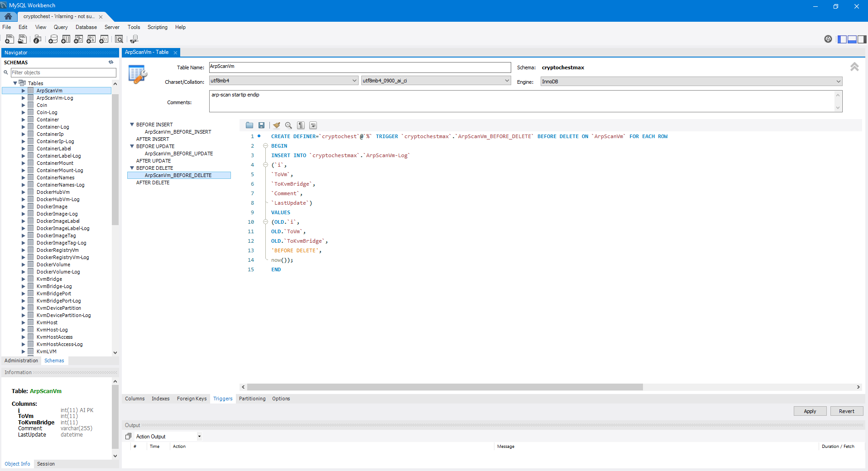Screen dimensions: 868x471
Task: Save trigger script to file icon
Action: 261,125
